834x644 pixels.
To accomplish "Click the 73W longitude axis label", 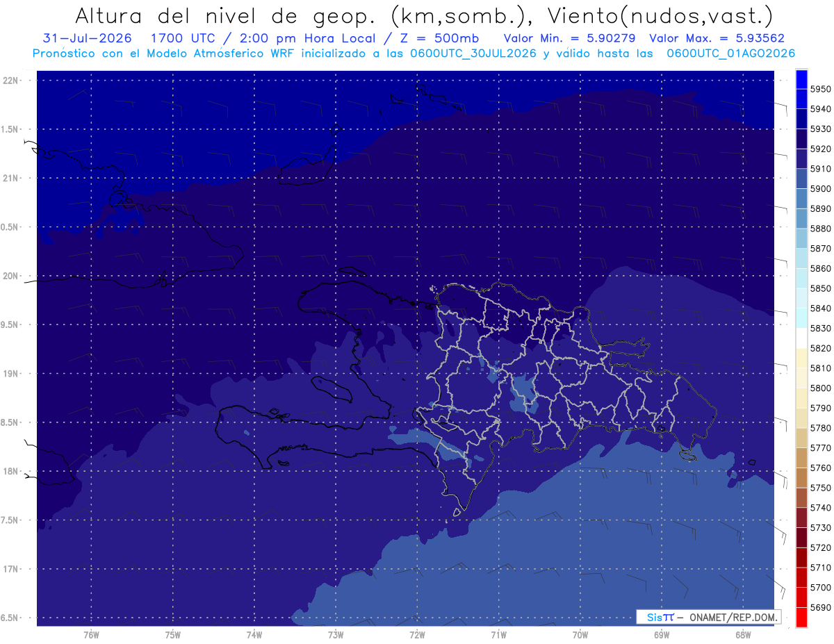I will [x=336, y=634].
